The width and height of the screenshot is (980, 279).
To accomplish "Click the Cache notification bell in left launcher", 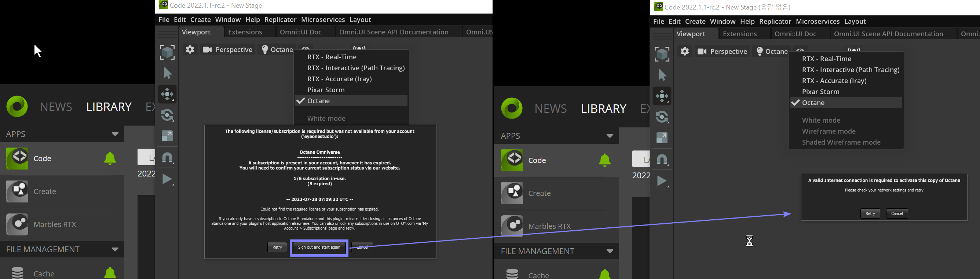I will pyautogui.click(x=110, y=272).
